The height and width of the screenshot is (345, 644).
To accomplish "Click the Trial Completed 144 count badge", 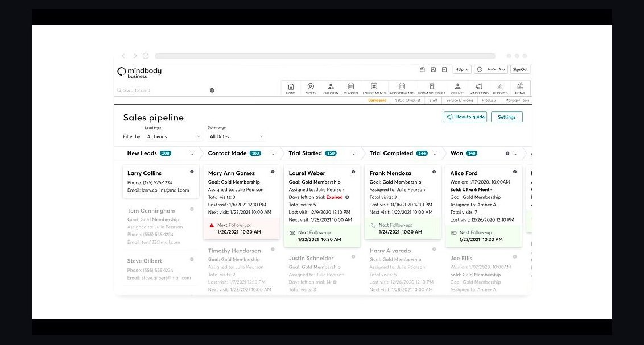I will click(x=422, y=153).
